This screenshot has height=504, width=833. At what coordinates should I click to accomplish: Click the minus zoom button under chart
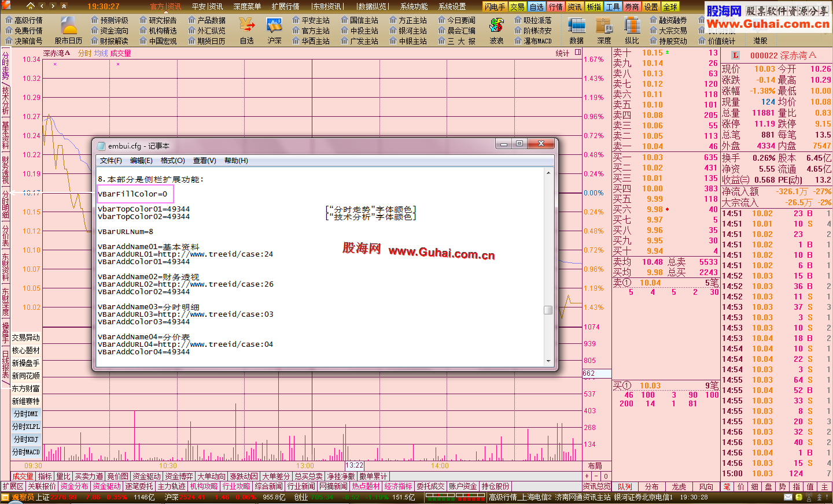[596, 476]
